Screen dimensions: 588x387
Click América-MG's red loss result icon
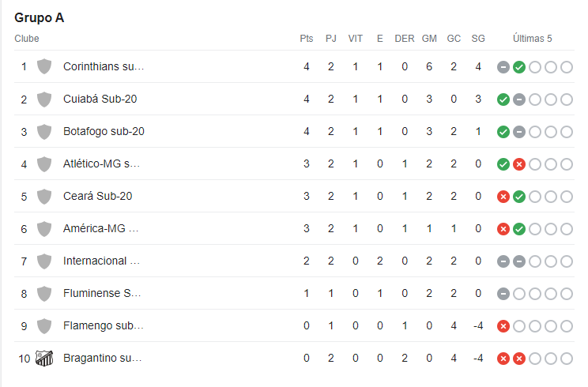[503, 229]
